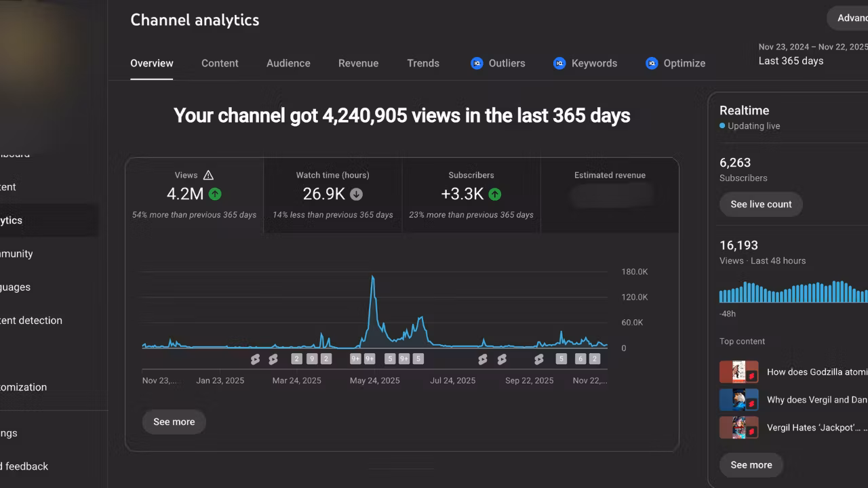Click the leftmost Shorts marker under the chart
868x488 pixels.
tap(255, 359)
